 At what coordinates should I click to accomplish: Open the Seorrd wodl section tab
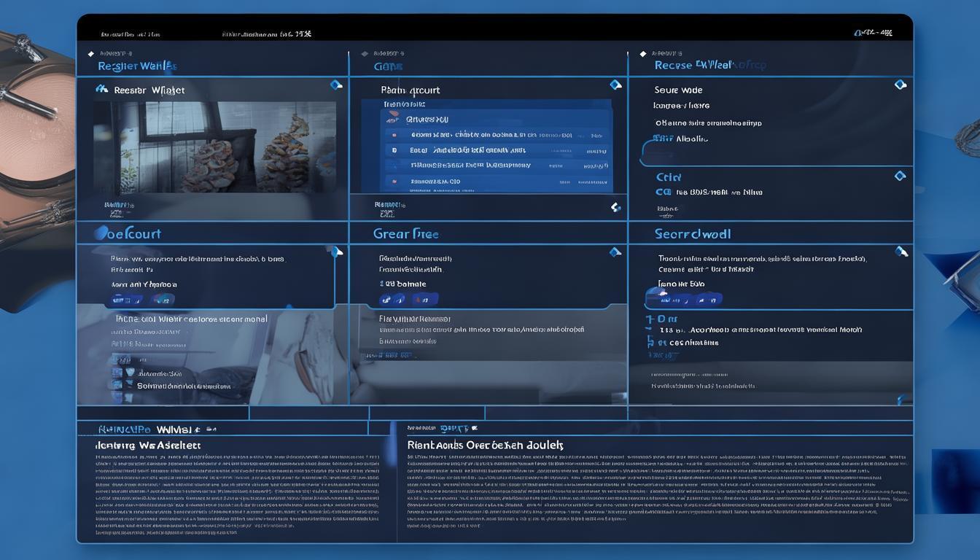(x=692, y=234)
